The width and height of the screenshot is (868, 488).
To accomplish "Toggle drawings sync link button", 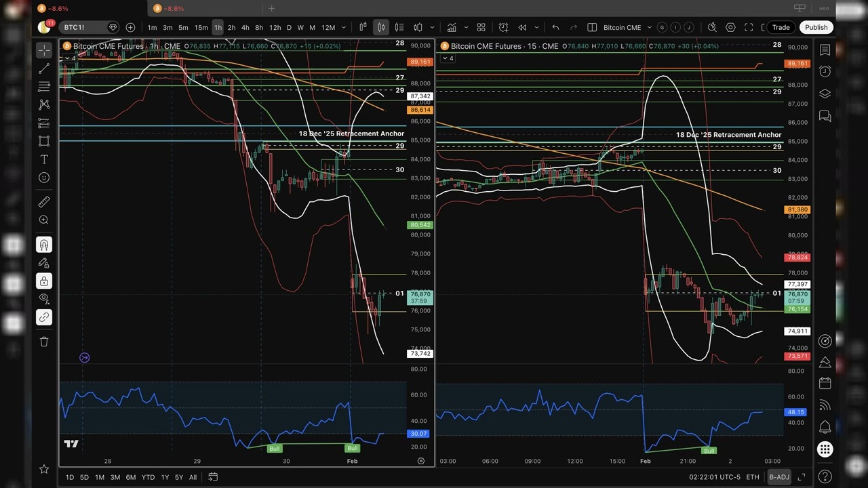I will [44, 317].
